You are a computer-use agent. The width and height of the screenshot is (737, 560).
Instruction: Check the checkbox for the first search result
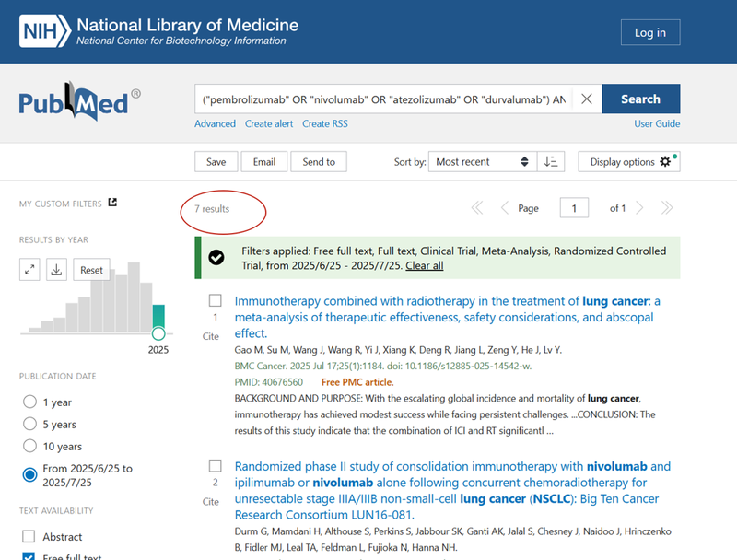pos(215,300)
